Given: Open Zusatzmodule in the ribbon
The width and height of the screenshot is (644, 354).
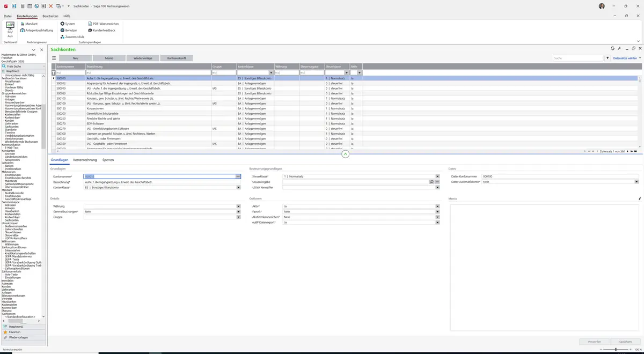Looking at the screenshot, I should coord(72,37).
